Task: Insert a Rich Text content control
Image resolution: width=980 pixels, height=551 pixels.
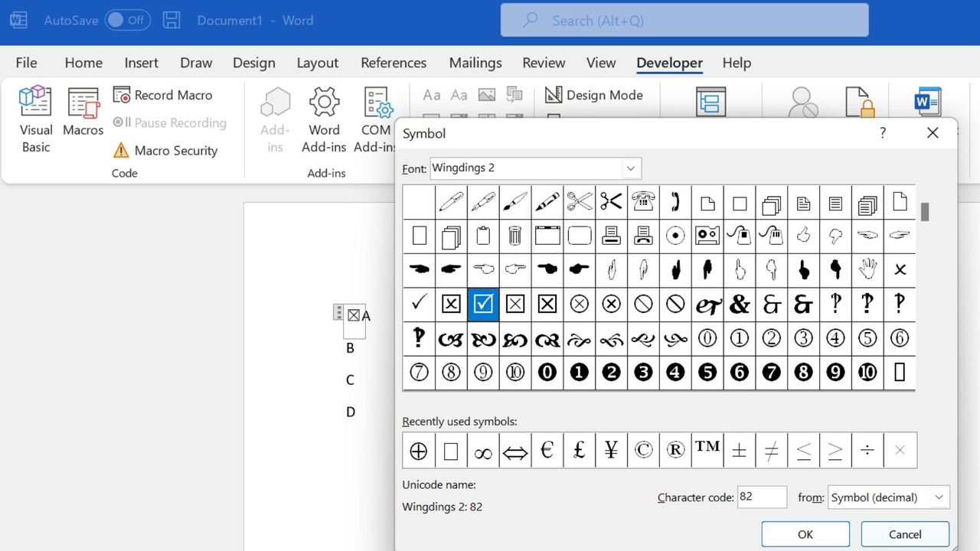Action: (431, 95)
